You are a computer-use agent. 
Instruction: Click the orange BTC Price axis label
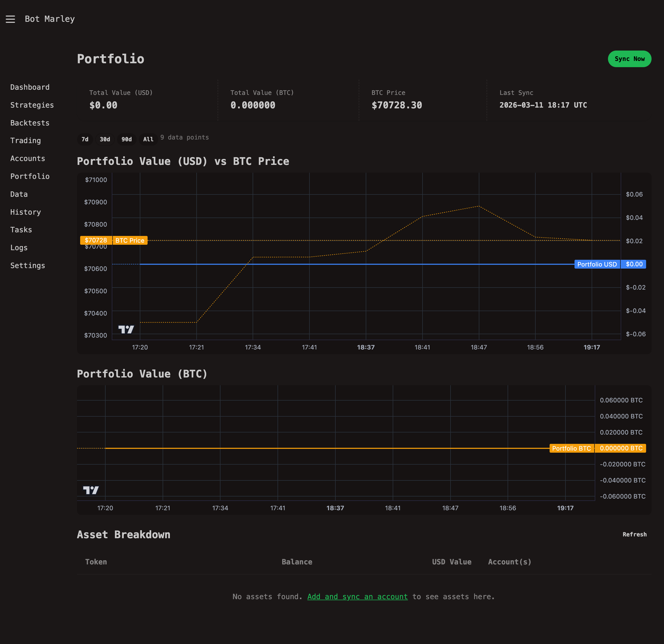click(130, 240)
